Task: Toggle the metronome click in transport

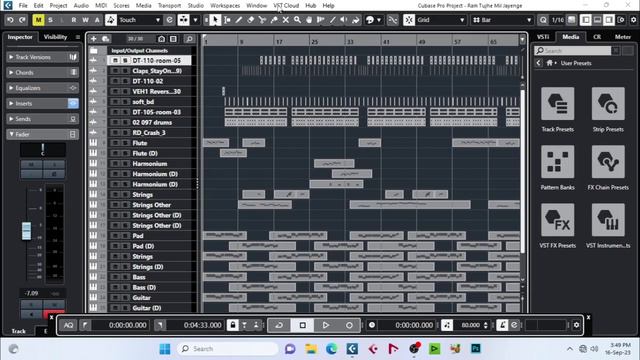Action: pos(502,325)
